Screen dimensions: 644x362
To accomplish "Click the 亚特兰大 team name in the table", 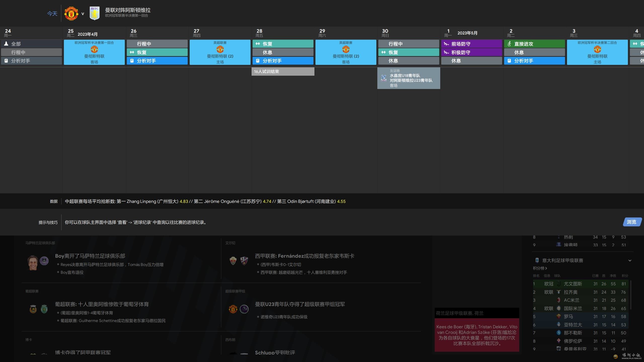I will 573,325.
